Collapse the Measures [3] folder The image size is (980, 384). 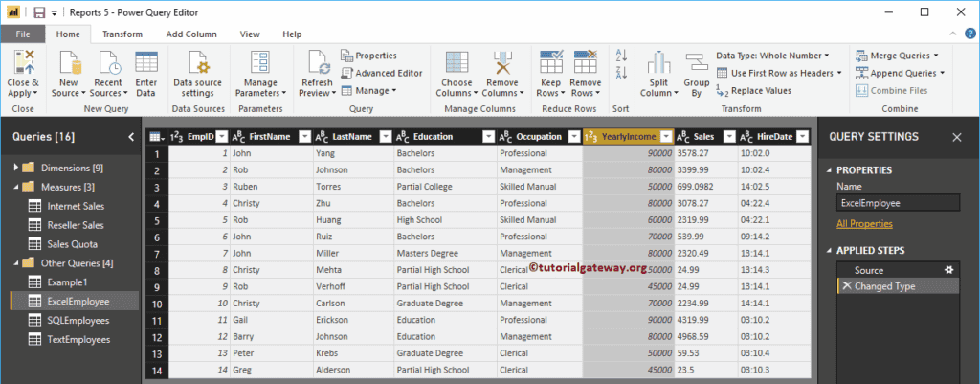pos(15,187)
